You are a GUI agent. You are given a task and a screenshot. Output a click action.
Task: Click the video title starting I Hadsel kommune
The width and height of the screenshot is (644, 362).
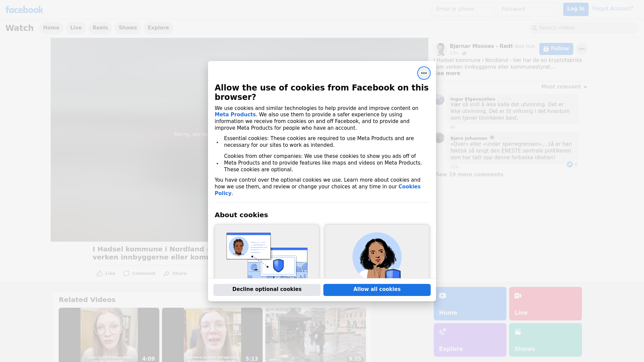150,253
